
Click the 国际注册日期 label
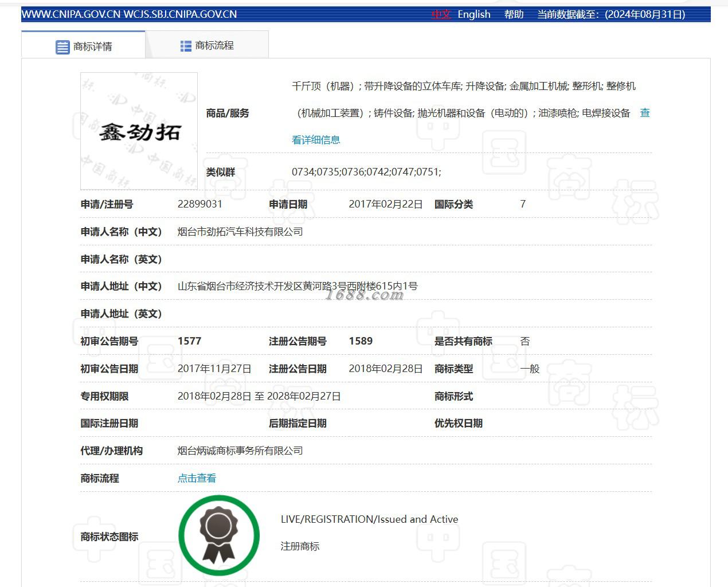(x=109, y=423)
